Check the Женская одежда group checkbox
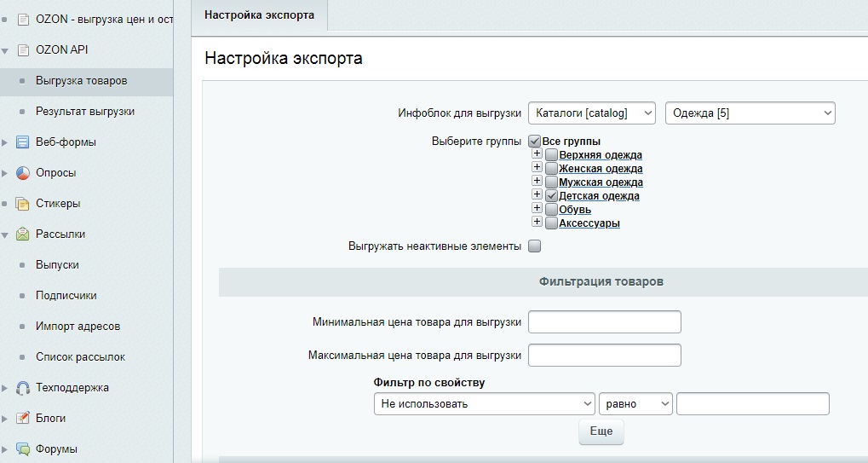This screenshot has height=463, width=868. (552, 169)
